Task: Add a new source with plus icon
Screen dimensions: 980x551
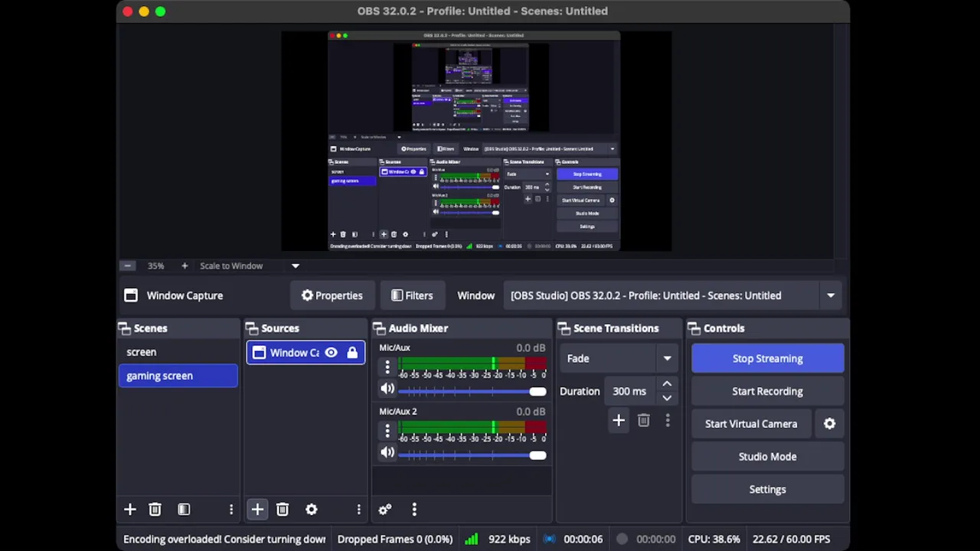Action: point(257,510)
